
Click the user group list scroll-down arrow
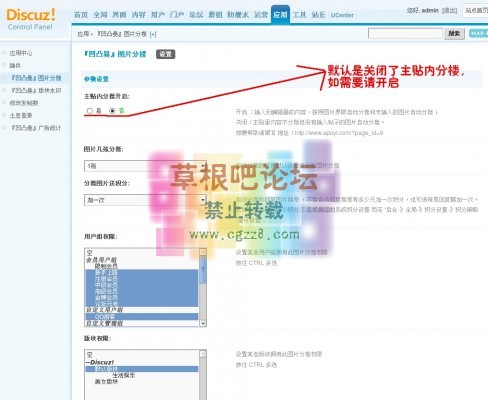pos(203,323)
